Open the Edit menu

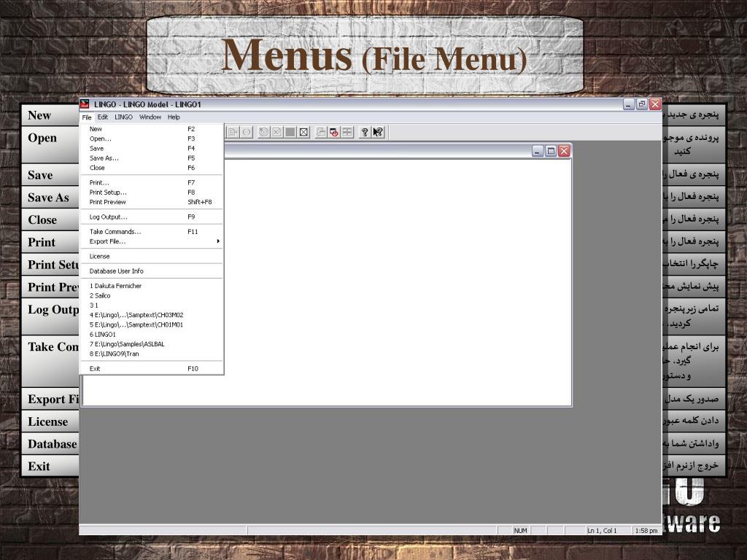[103, 117]
